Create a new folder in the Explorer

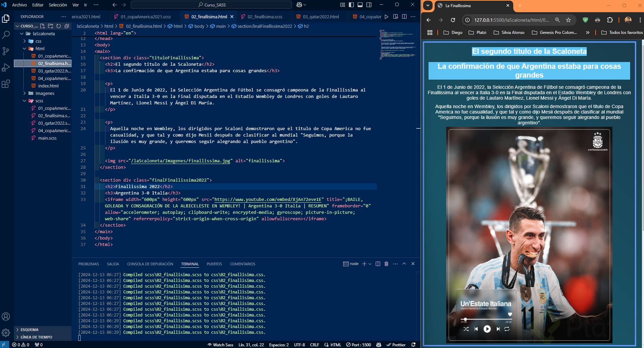(x=50, y=26)
